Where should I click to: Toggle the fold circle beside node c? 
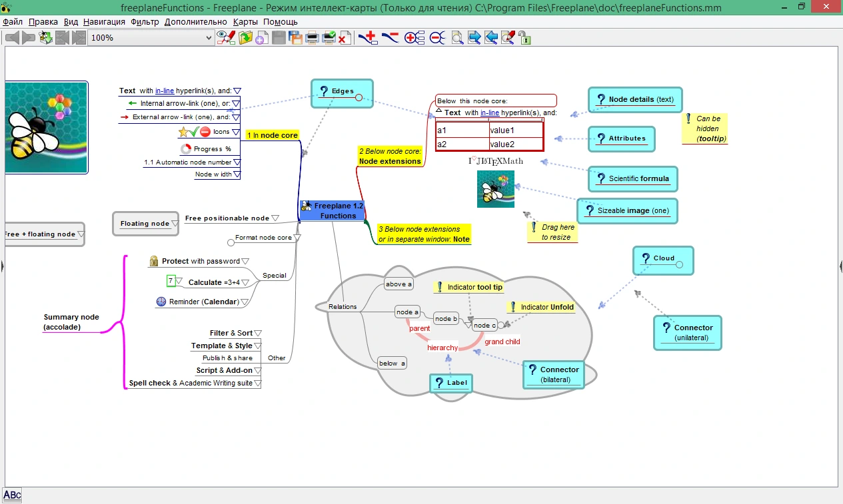tap(501, 325)
